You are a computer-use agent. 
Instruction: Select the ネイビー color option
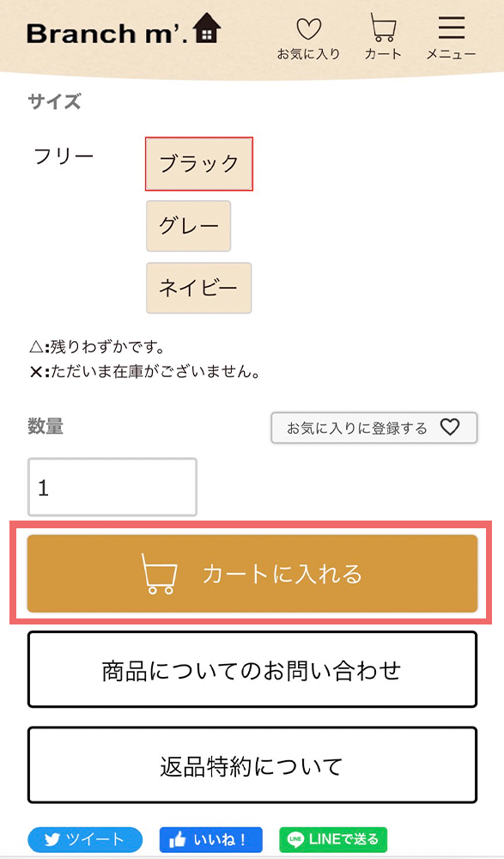pos(198,288)
